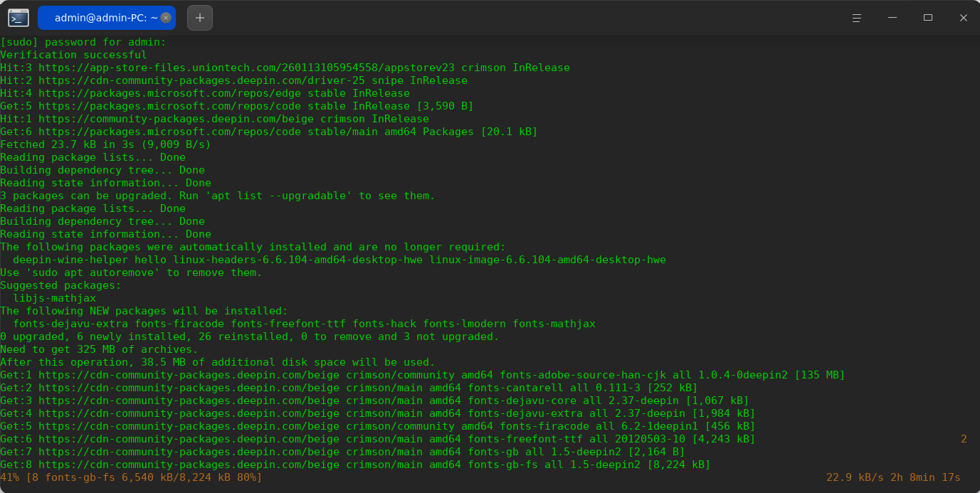The height and width of the screenshot is (493, 980).
Task: Click the "The following NEW packages will be installed:" line
Action: 144,311
